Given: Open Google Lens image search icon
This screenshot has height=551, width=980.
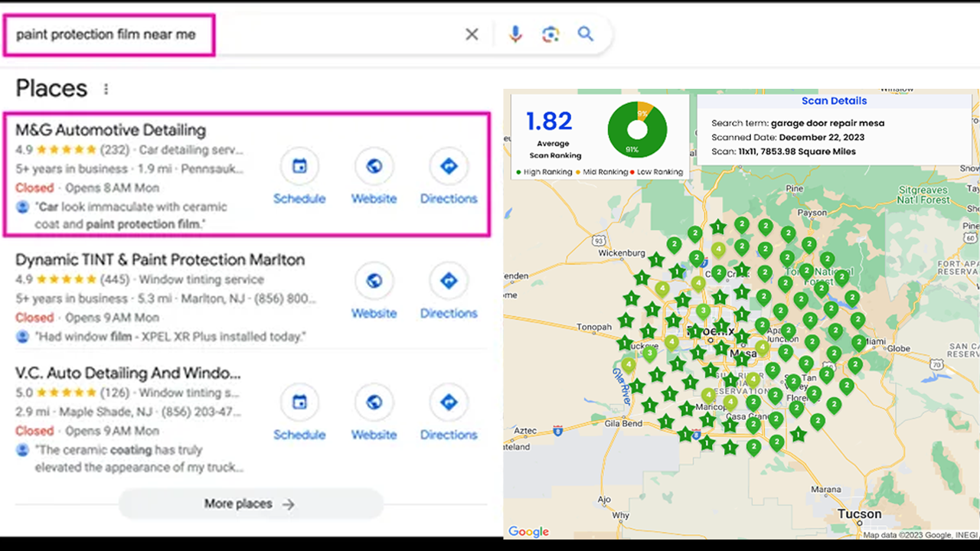Looking at the screenshot, I should (550, 34).
